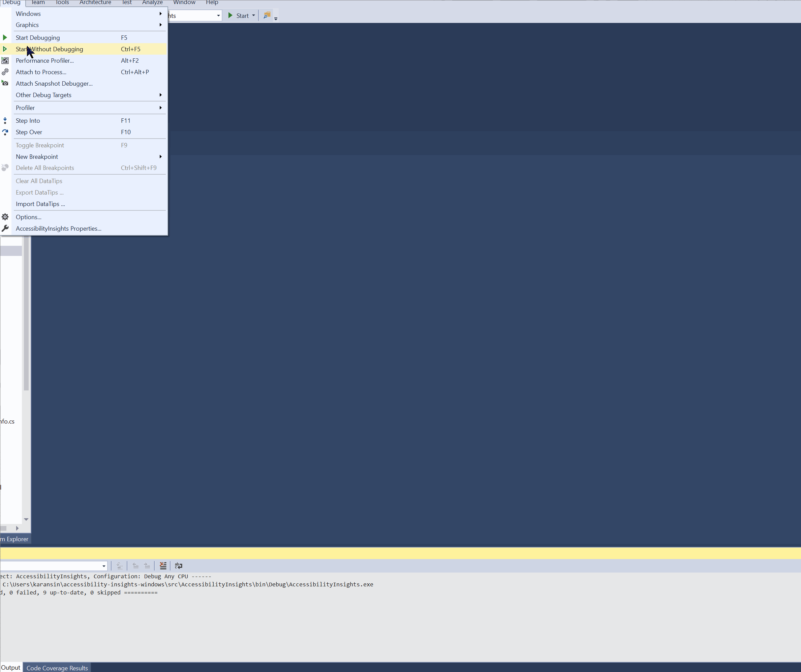
Task: Expand the Windows submenu in Debug menu
Action: [x=161, y=13]
